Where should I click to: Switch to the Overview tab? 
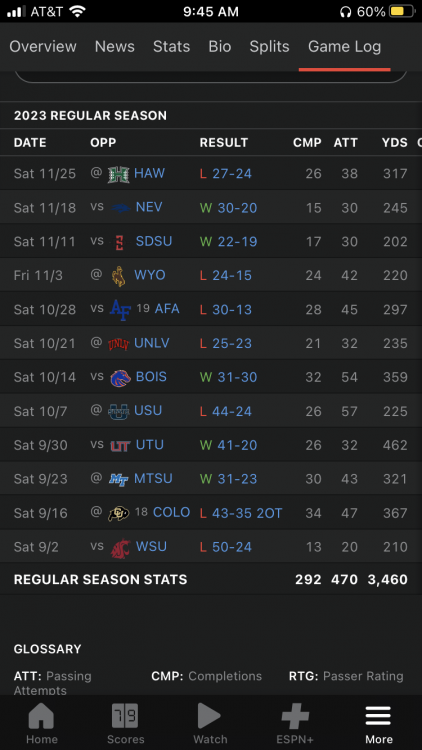(x=43, y=46)
